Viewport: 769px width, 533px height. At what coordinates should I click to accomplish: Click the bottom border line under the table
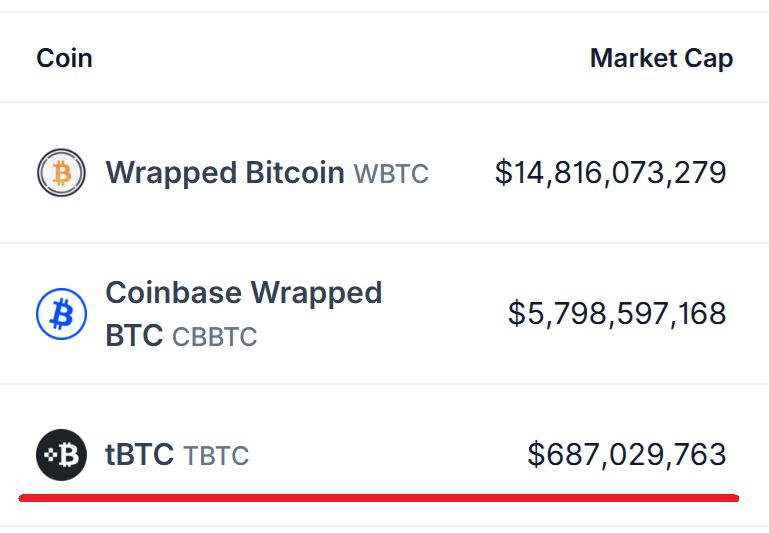pyautogui.click(x=384, y=526)
